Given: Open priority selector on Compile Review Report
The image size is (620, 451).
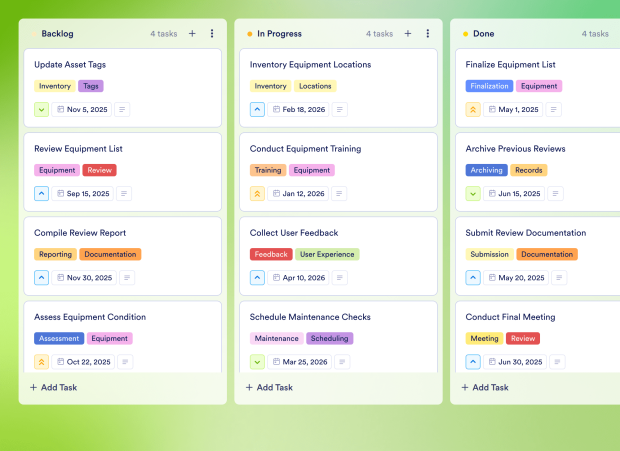Looking at the screenshot, I should (41, 277).
